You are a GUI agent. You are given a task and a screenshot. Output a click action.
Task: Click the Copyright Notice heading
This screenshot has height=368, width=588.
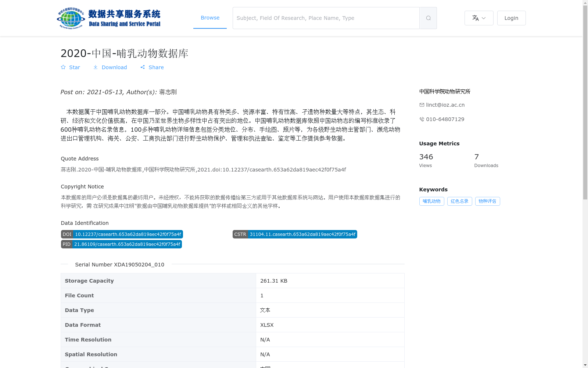tap(82, 187)
